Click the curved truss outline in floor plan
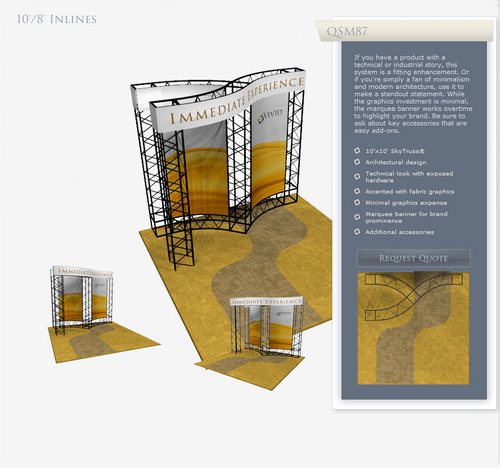500x468 pixels. (413, 298)
